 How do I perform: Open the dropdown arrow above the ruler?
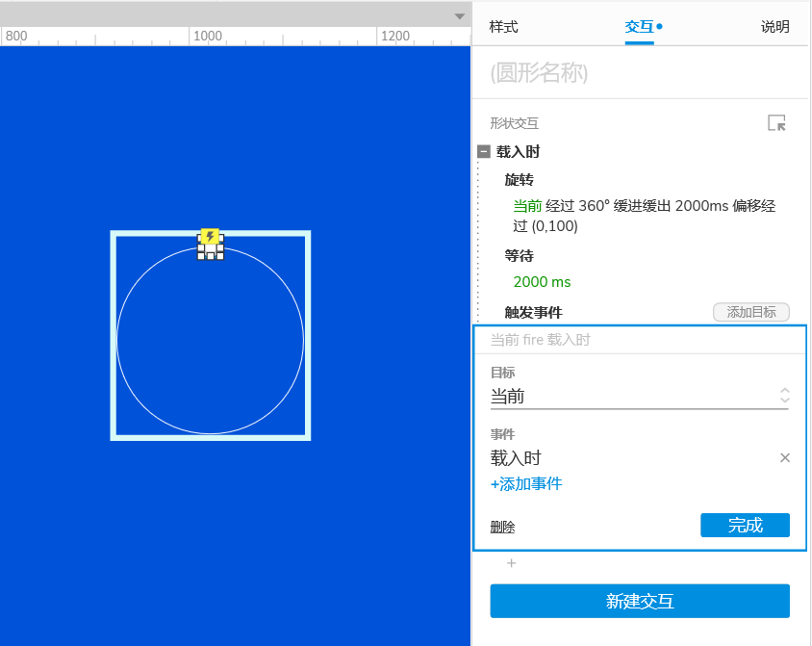point(459,16)
